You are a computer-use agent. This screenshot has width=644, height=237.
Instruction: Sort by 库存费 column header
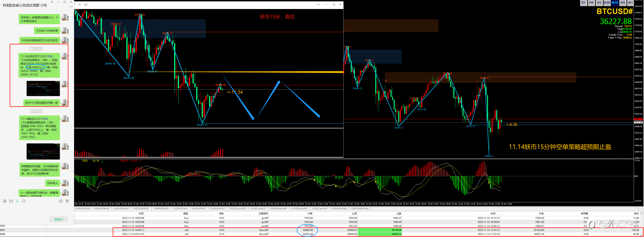click(584, 214)
